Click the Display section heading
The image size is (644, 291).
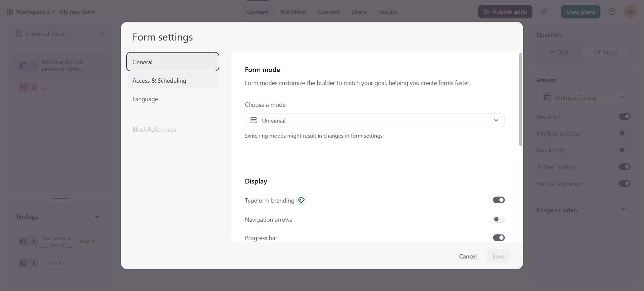coord(256,181)
